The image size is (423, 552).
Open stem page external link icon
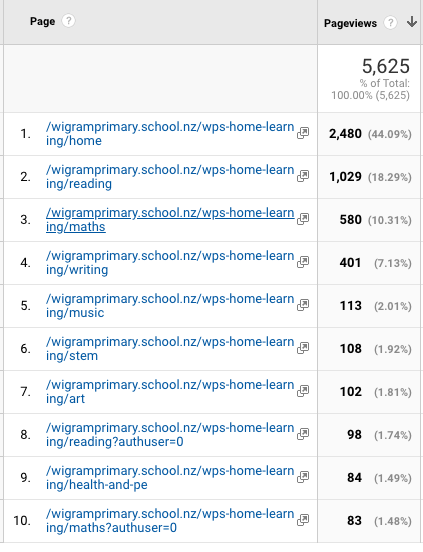tap(303, 348)
